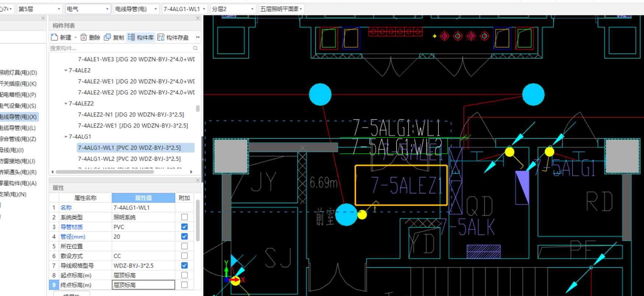This screenshot has width=644, height=296.
Task: Select 配电箱柜(电)(P) in left navigation
Action: point(18,95)
